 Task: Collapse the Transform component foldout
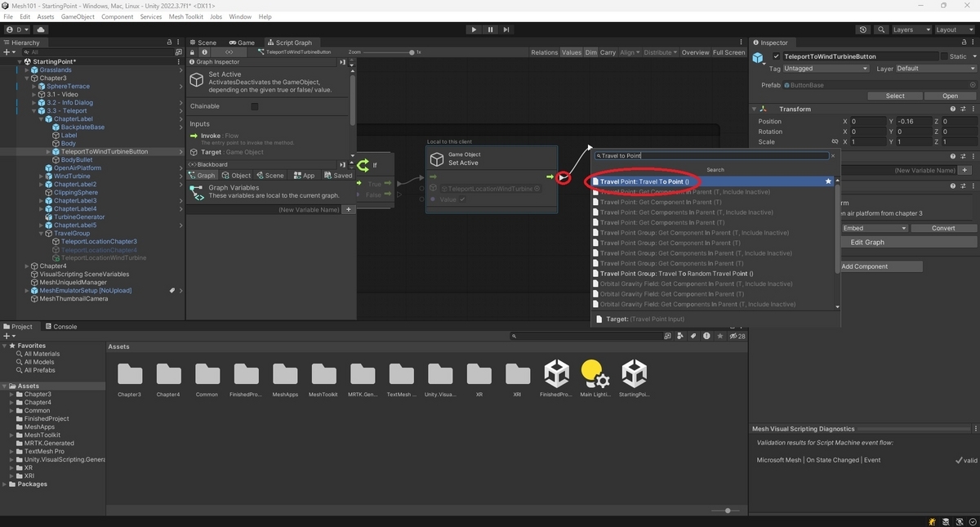pyautogui.click(x=755, y=109)
